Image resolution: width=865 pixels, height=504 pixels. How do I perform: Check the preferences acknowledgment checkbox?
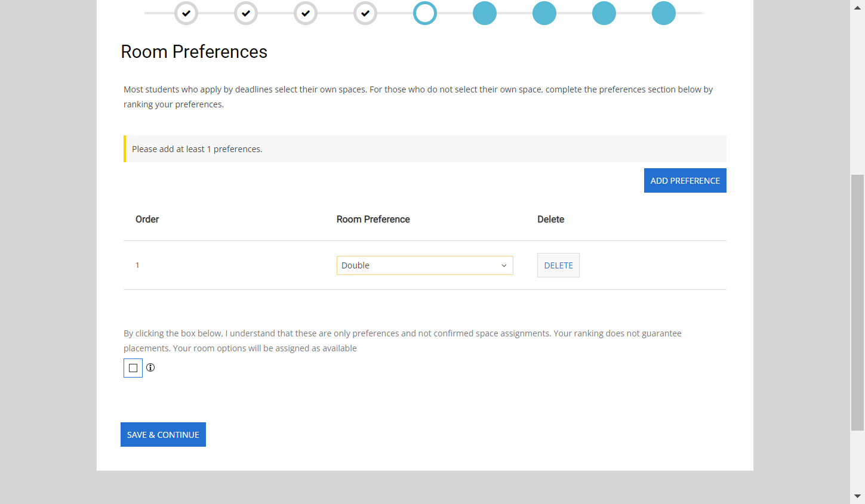coord(133,368)
